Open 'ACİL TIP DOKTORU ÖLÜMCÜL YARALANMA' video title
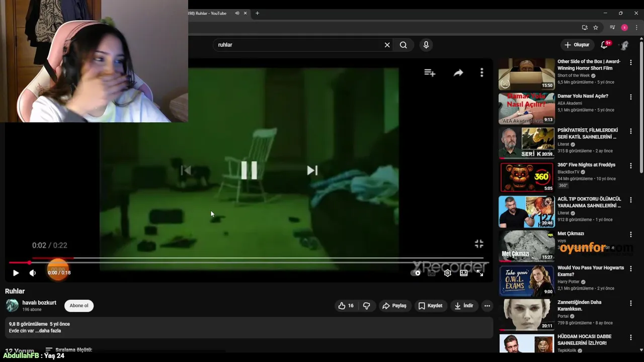Viewport: 644px width, 362px height. point(589,202)
